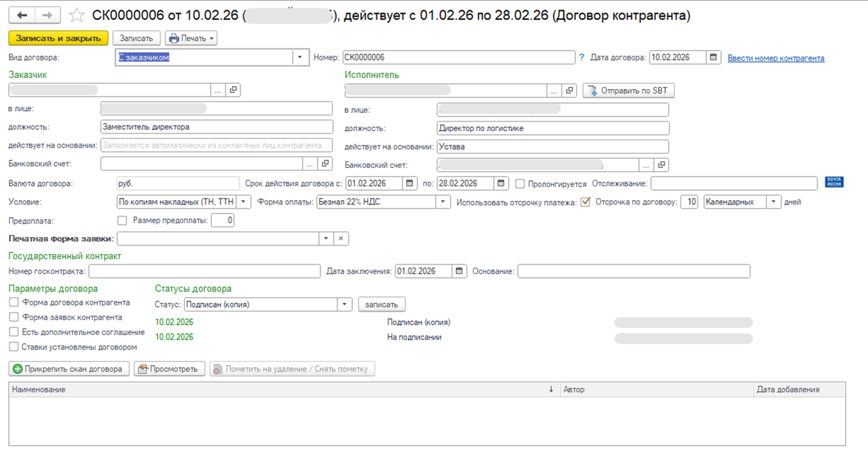The width and height of the screenshot is (868, 451).
Task: Open calendar for contract start date 01.02.2026
Action: tap(409, 183)
